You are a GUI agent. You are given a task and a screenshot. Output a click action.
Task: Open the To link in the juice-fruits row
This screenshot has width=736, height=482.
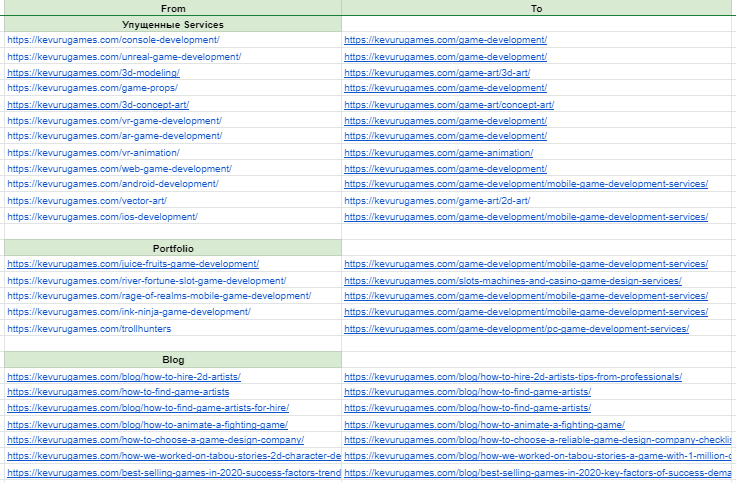[526, 263]
